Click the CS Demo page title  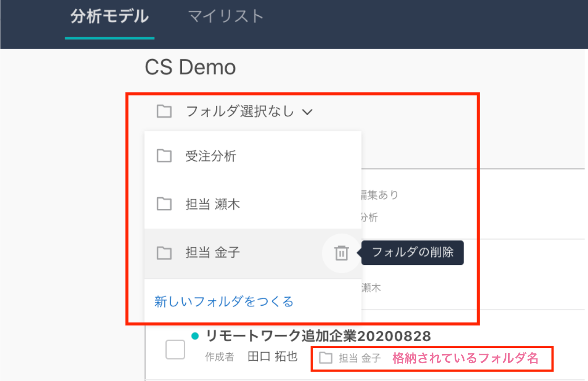point(190,66)
